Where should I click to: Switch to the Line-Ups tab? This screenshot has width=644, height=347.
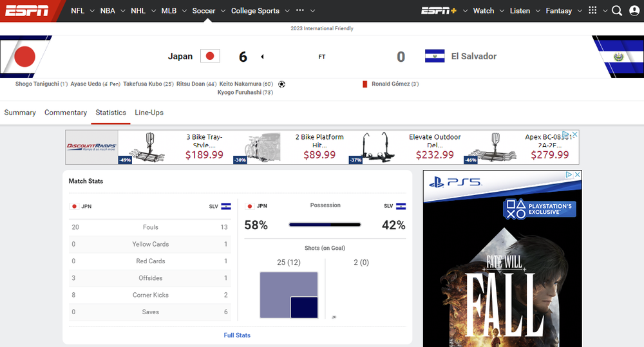[149, 113]
